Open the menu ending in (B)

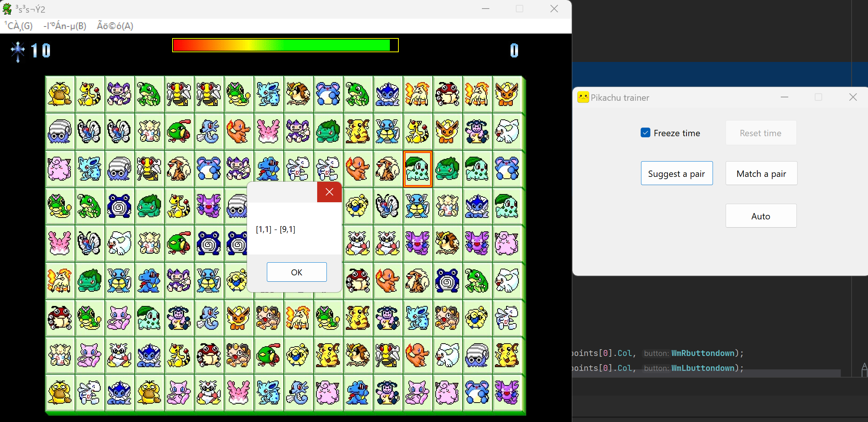click(65, 26)
